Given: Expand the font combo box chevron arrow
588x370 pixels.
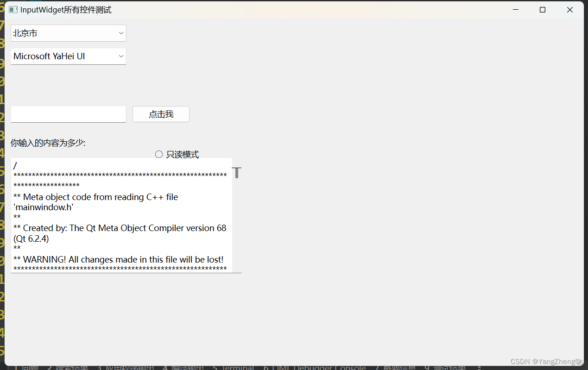Looking at the screenshot, I should tap(120, 56).
